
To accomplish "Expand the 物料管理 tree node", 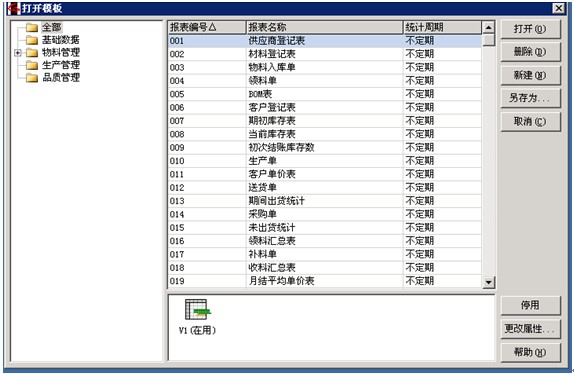I will pos(18,53).
